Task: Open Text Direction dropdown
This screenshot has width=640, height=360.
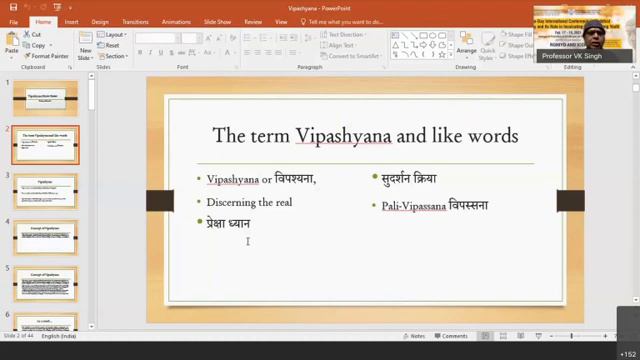Action: click(x=343, y=35)
